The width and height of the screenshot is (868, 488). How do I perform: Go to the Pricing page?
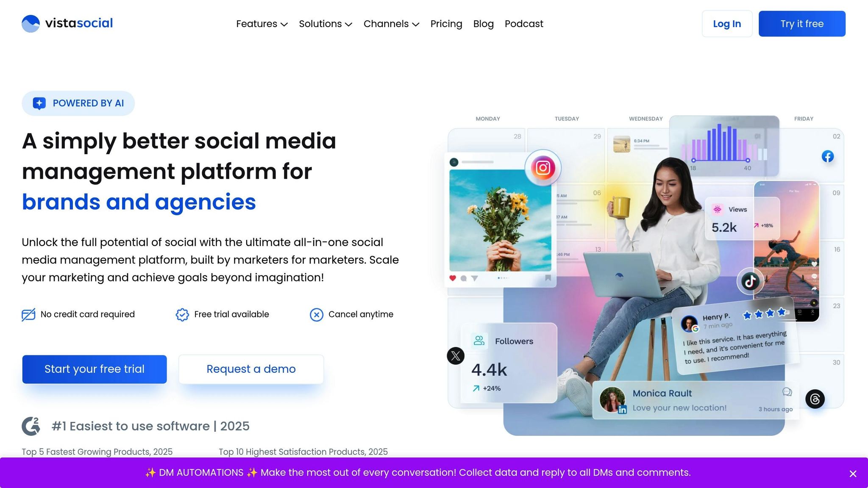click(x=446, y=24)
